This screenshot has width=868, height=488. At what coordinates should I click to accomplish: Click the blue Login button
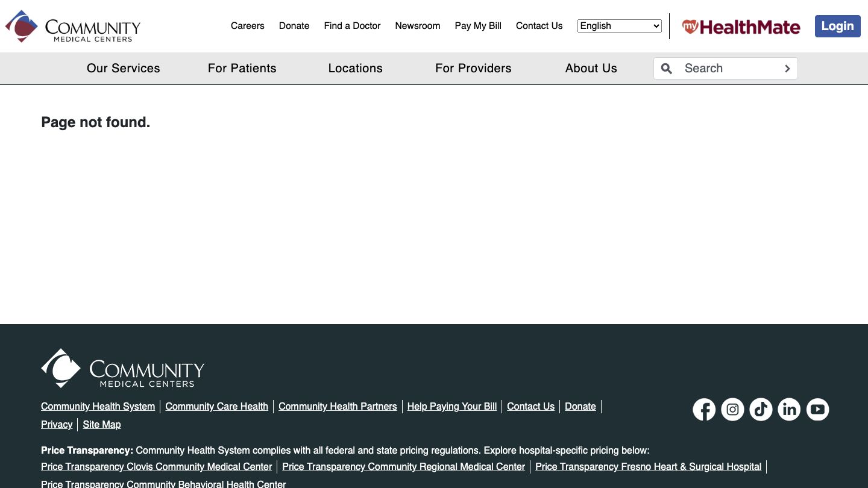click(x=837, y=26)
